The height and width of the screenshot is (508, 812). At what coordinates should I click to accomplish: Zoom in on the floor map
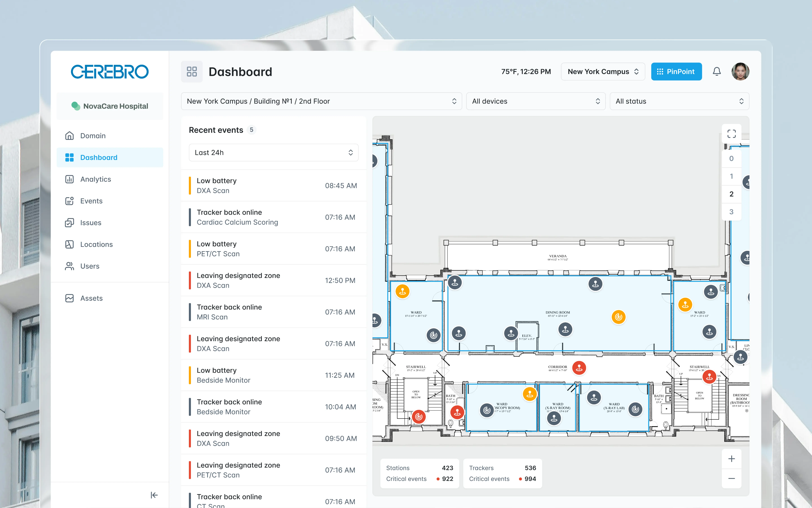coord(732,459)
